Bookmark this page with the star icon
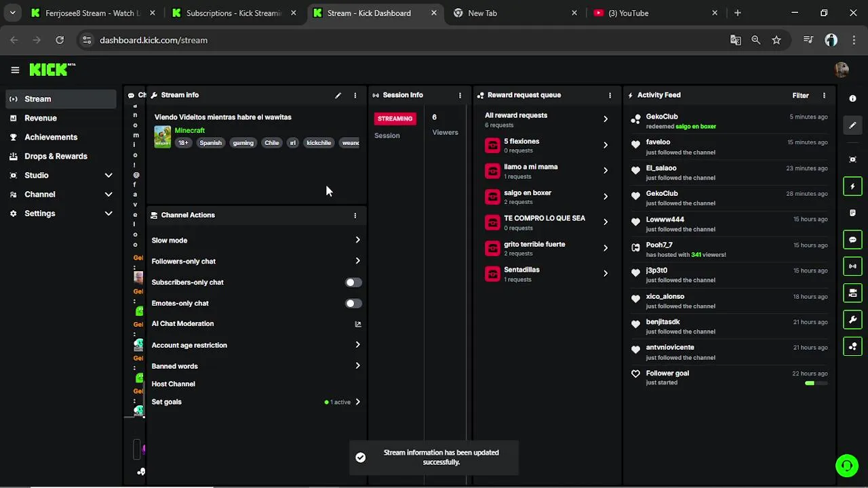868x488 pixels. tap(776, 40)
